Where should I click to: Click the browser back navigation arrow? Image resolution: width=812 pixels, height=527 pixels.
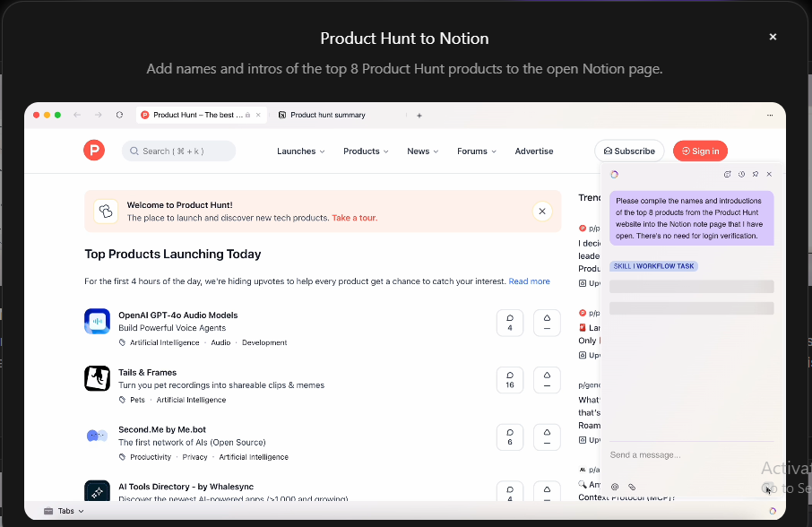(x=77, y=115)
